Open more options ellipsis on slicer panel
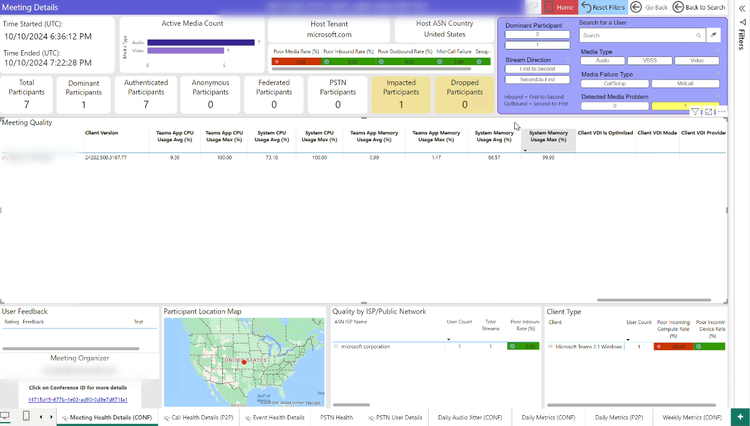The height and width of the screenshot is (426, 750). pos(721,112)
